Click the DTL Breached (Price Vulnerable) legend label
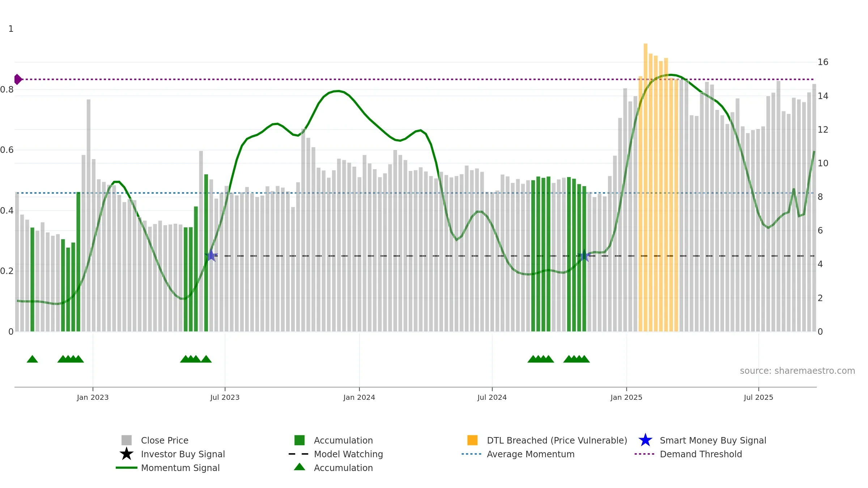This screenshot has height=488, width=868. [x=557, y=440]
